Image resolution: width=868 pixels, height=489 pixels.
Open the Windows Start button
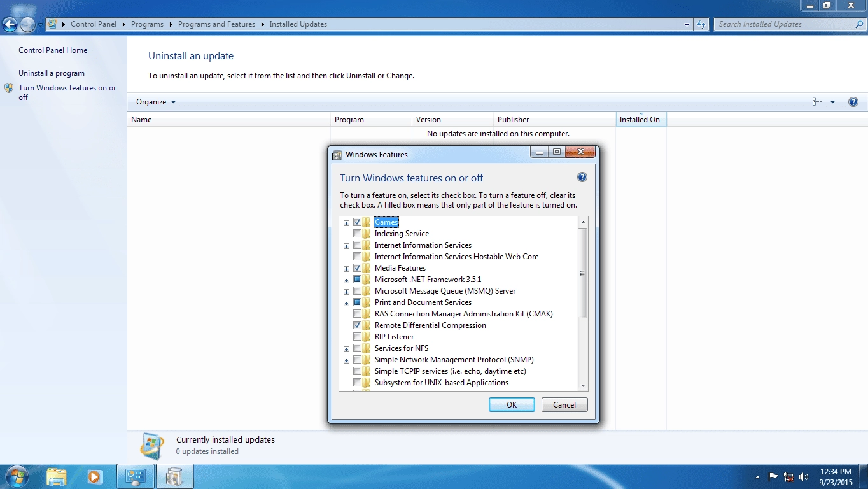16,476
